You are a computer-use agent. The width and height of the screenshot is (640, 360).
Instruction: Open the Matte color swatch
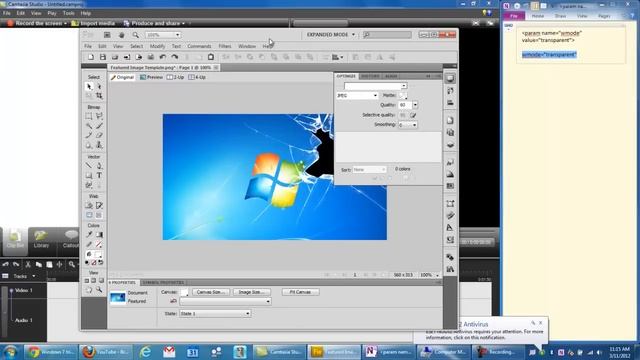(x=402, y=96)
